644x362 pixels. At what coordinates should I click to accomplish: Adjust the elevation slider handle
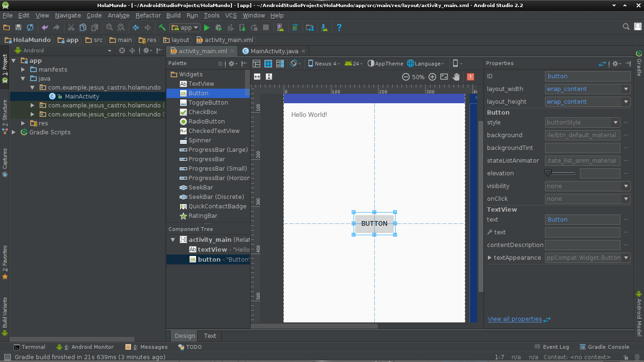[548, 173]
